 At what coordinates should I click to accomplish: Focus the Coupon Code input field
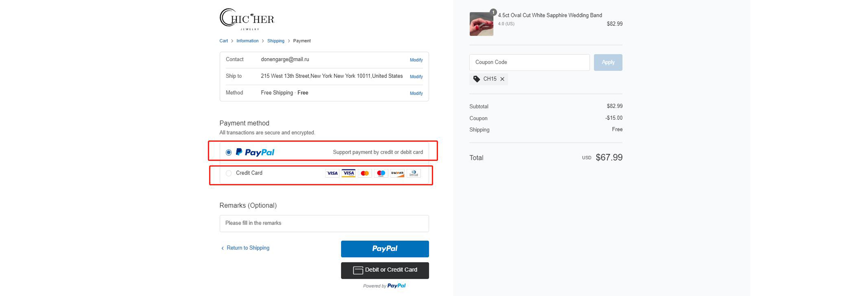tap(529, 62)
